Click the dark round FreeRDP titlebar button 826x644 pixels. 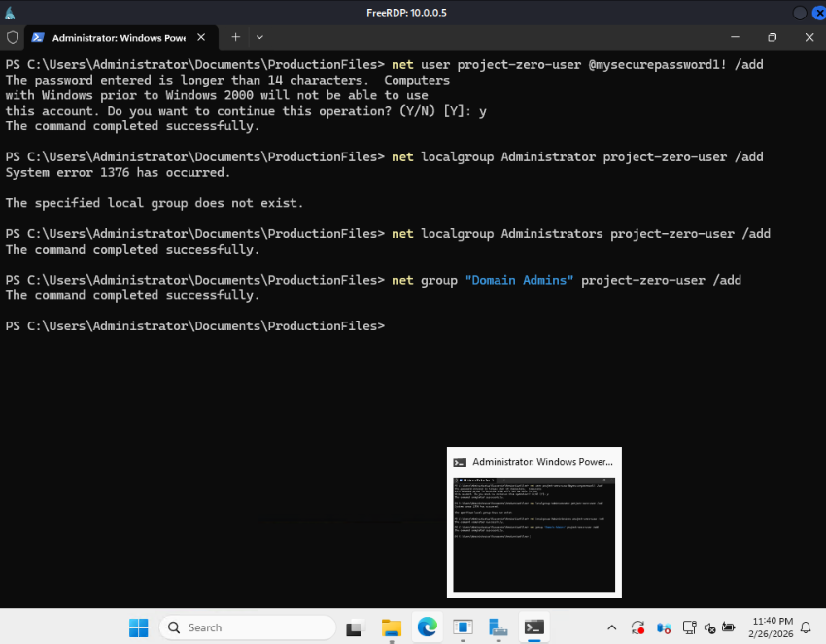click(x=800, y=13)
